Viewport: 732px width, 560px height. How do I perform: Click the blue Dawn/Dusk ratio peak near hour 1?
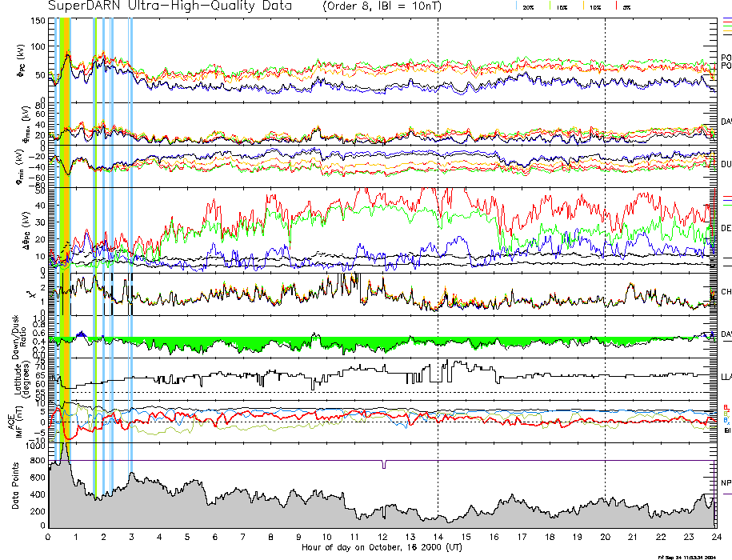click(79, 334)
